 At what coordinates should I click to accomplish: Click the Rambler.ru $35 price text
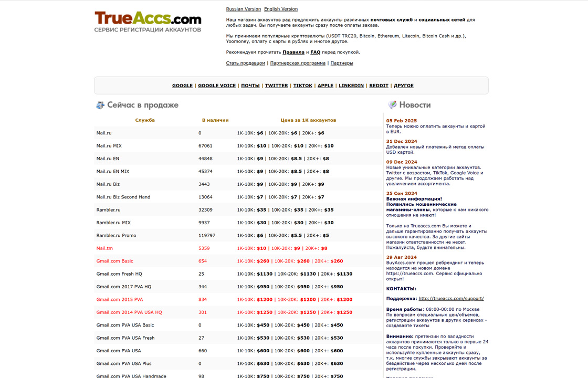(x=286, y=209)
